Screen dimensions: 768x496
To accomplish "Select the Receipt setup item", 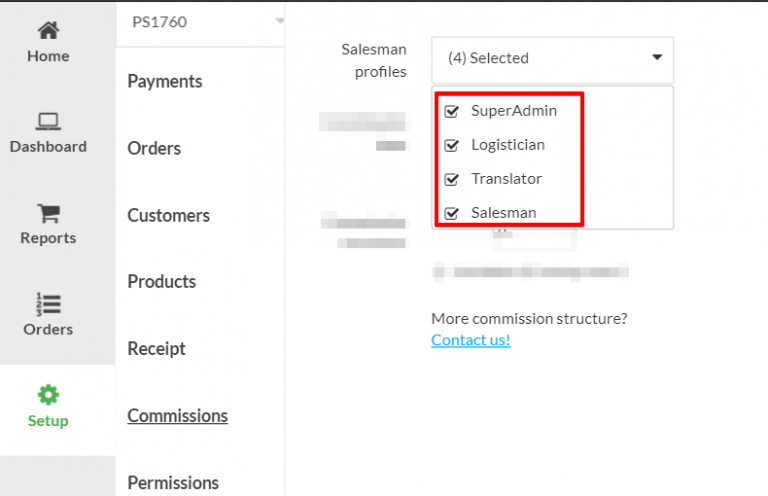I will tap(156, 349).
